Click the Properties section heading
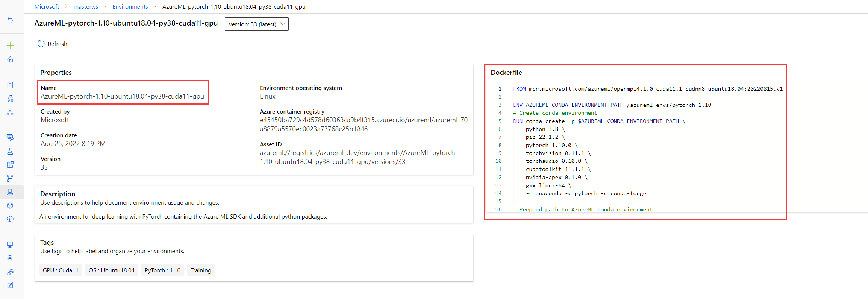The image size is (868, 299). tap(56, 73)
